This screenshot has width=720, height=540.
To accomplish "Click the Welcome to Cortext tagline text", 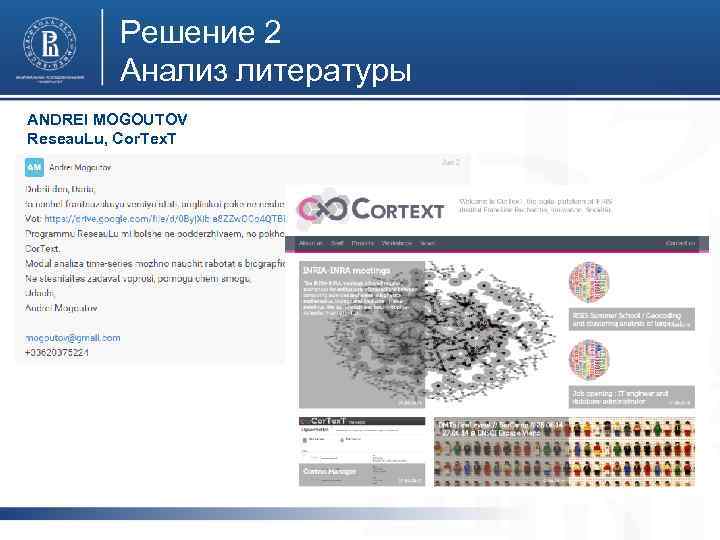I will (x=535, y=205).
